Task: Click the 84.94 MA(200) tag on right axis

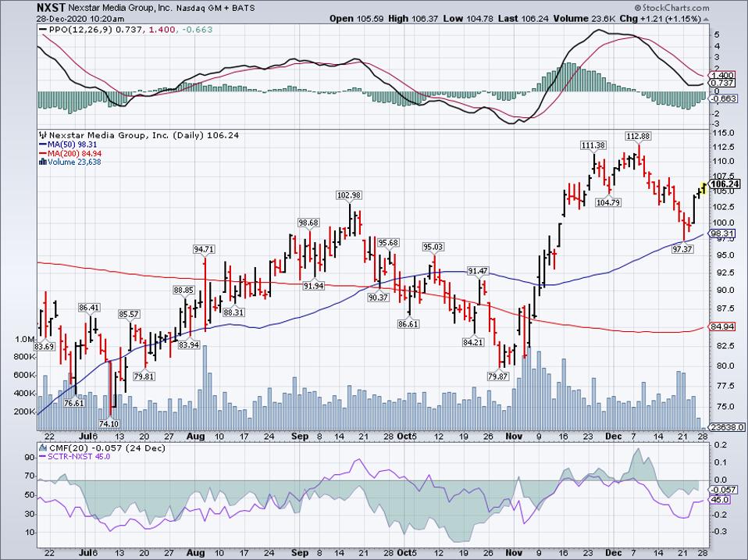Action: coord(722,326)
